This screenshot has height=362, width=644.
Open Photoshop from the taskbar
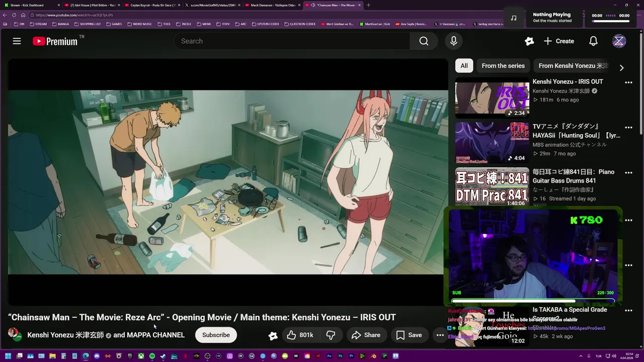pos(340,356)
